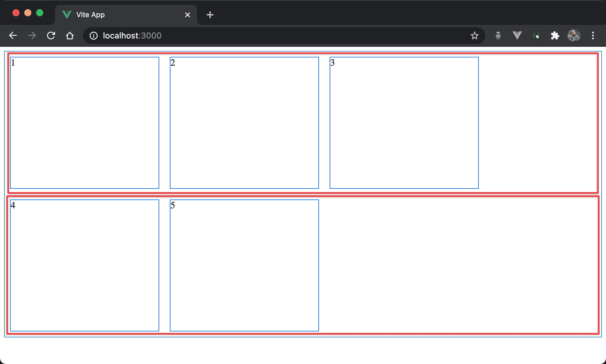This screenshot has width=606, height=364.
Task: Click the gray bug extension icon
Action: (x=498, y=36)
